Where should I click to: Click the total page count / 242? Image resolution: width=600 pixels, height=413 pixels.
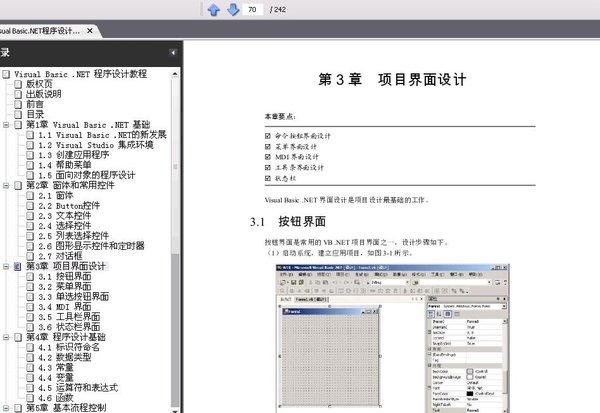tap(278, 10)
